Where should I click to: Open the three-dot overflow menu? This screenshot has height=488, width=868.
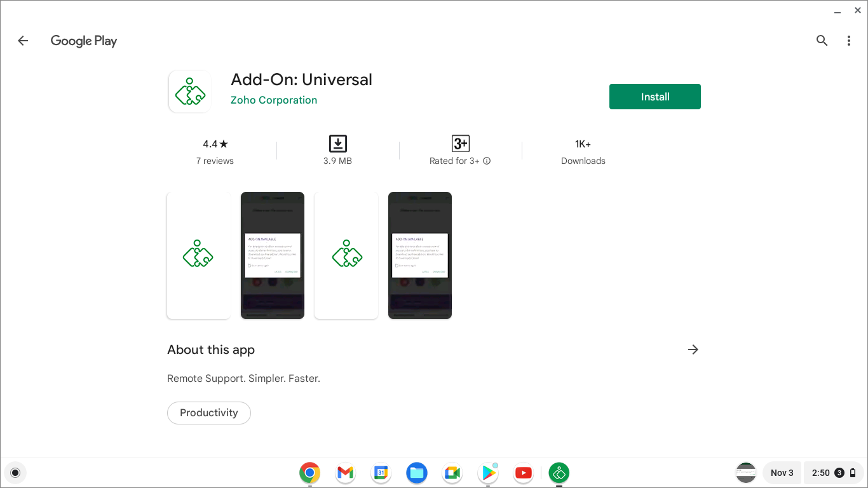(x=848, y=40)
